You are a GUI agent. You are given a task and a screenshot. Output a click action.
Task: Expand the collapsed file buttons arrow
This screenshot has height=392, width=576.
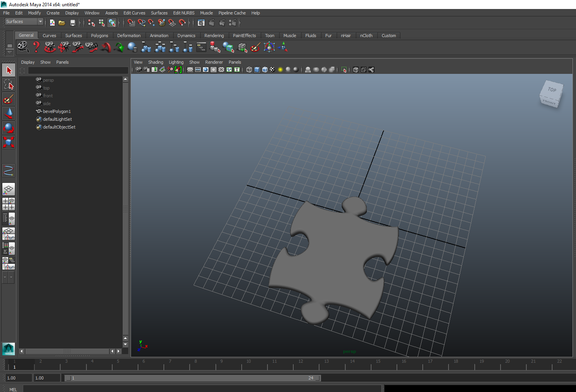(x=79, y=23)
